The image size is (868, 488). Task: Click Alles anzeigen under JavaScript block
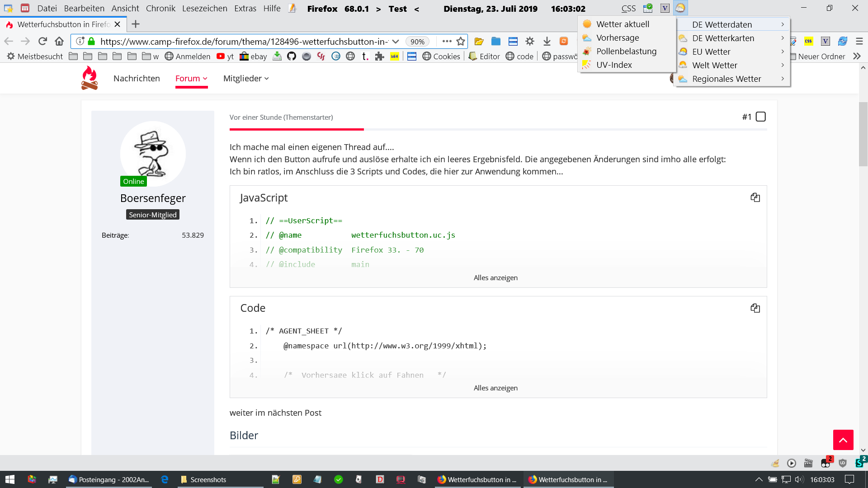pos(495,278)
